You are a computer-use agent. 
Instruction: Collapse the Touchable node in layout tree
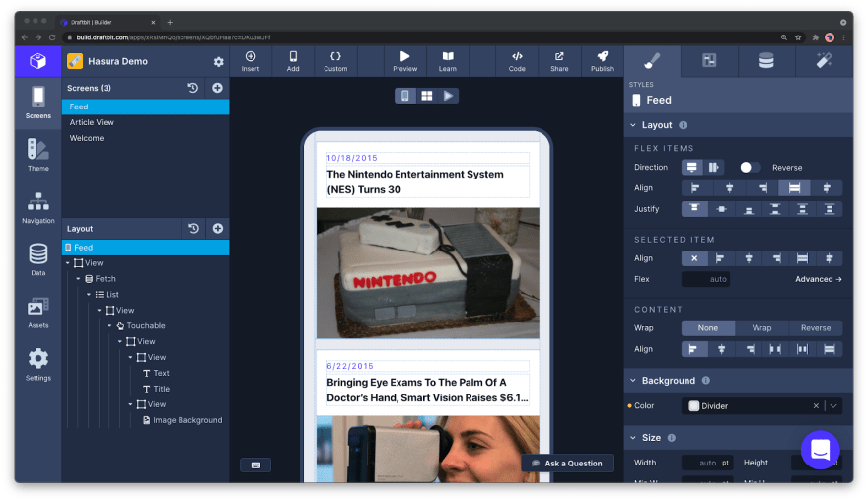coord(109,326)
